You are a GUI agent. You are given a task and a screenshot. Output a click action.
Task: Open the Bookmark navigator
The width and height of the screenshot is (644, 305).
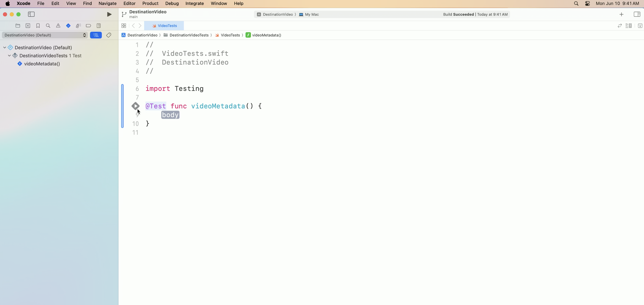38,26
